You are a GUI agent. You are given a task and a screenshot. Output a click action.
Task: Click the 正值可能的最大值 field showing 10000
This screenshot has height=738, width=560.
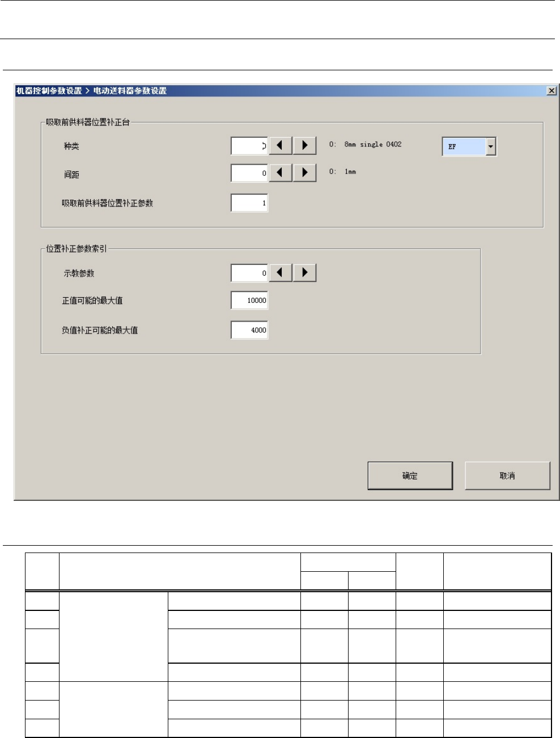click(x=249, y=300)
